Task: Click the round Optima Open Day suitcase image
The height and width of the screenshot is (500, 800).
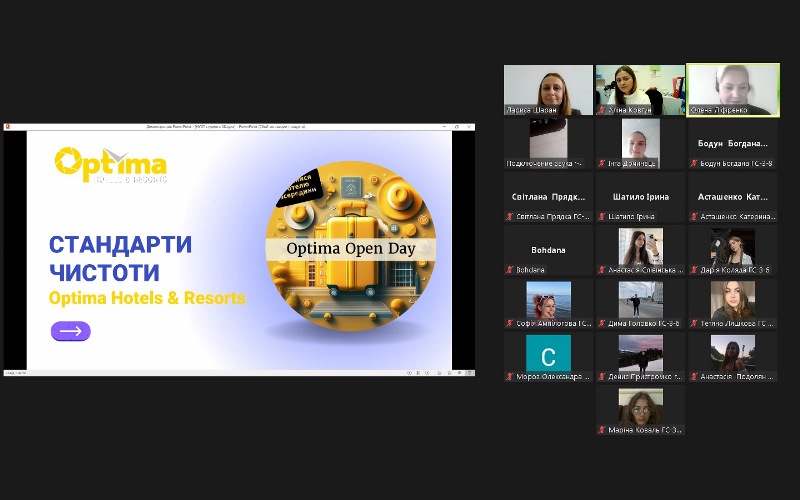Action: 351,246
